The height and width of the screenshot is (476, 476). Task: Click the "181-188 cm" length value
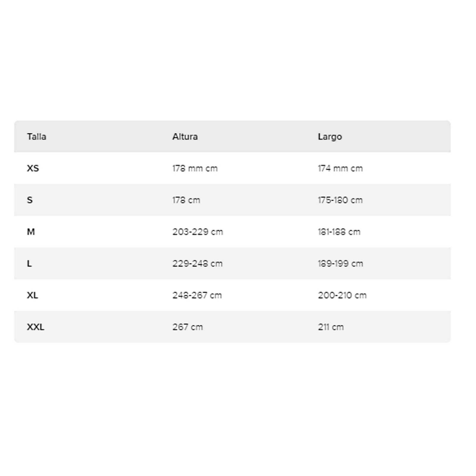[x=339, y=232]
